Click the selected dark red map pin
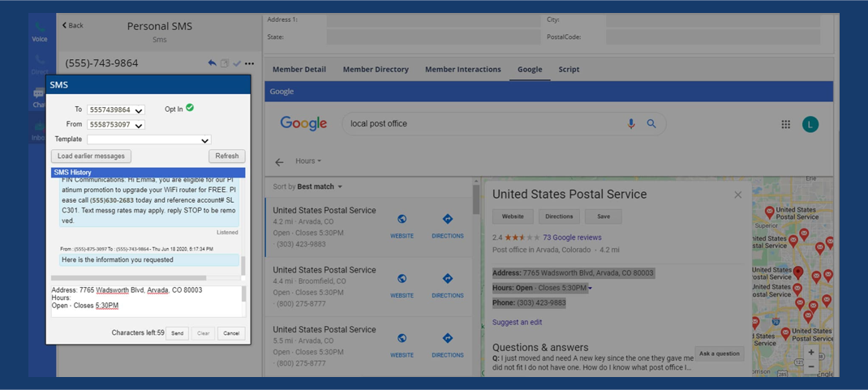This screenshot has height=390, width=868. point(797,272)
